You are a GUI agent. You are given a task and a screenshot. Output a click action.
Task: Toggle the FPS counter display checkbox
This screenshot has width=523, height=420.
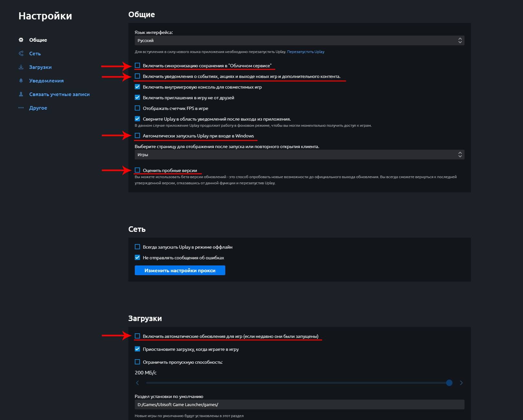137,108
